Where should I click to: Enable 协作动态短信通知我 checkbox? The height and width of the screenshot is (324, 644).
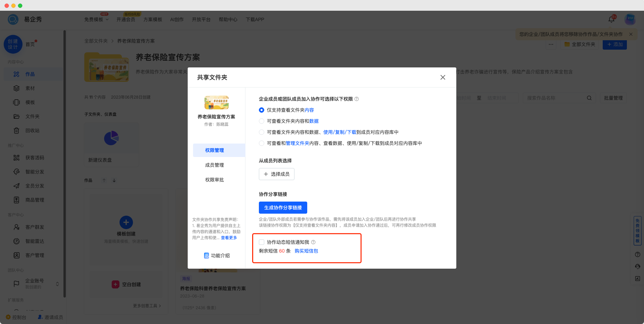pyautogui.click(x=262, y=242)
